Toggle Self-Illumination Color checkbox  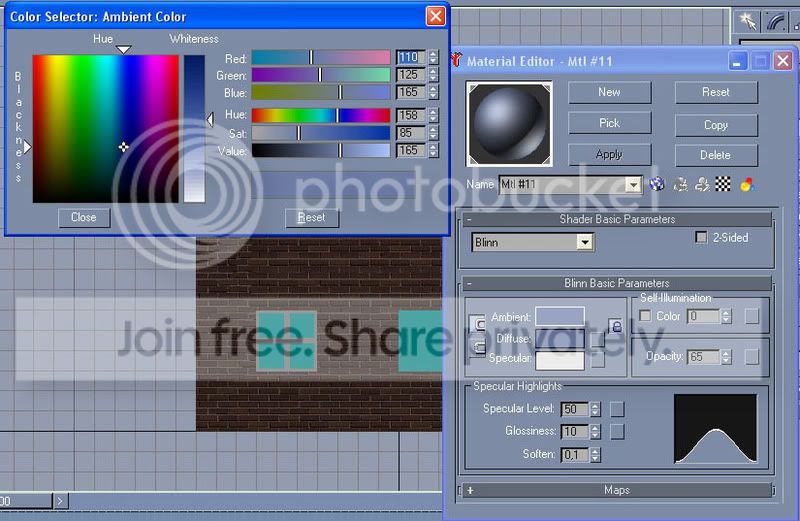645,316
